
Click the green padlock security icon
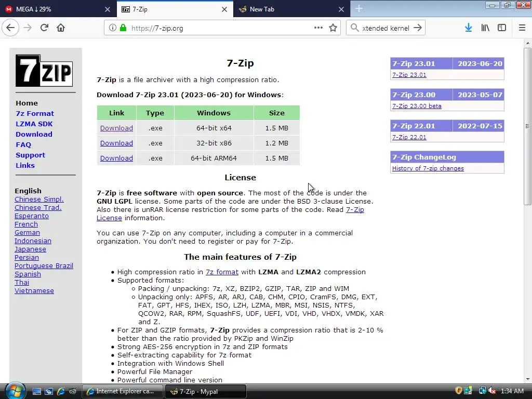[x=123, y=28]
